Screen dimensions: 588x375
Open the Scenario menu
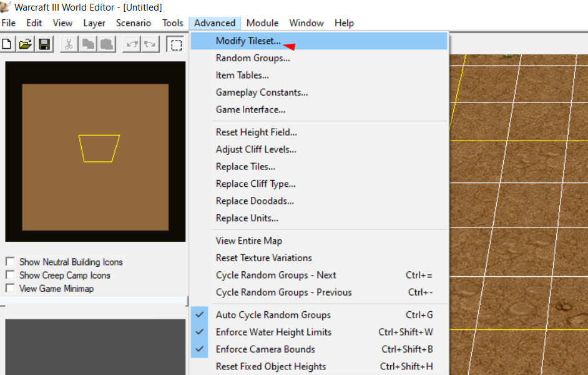point(134,23)
